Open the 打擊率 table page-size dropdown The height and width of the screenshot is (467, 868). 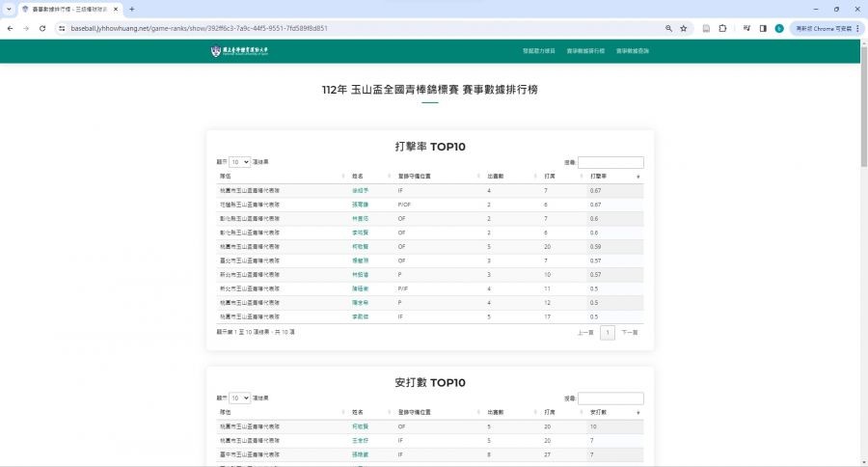pyautogui.click(x=239, y=162)
